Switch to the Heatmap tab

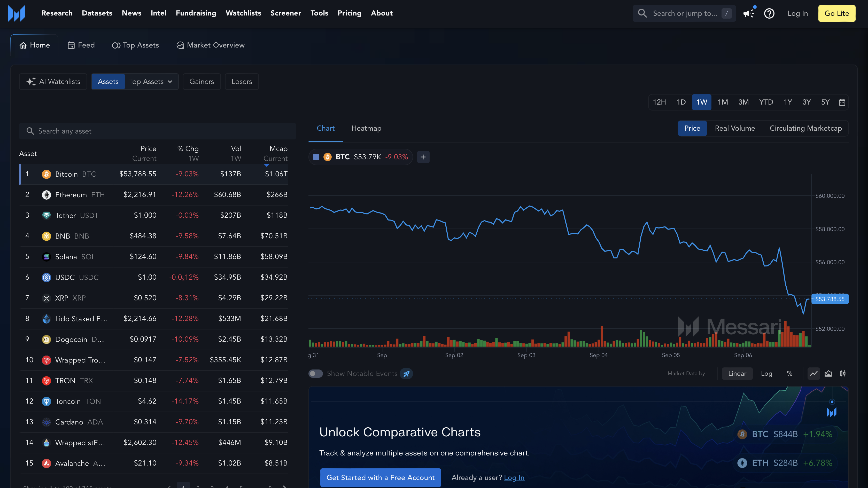tap(366, 128)
